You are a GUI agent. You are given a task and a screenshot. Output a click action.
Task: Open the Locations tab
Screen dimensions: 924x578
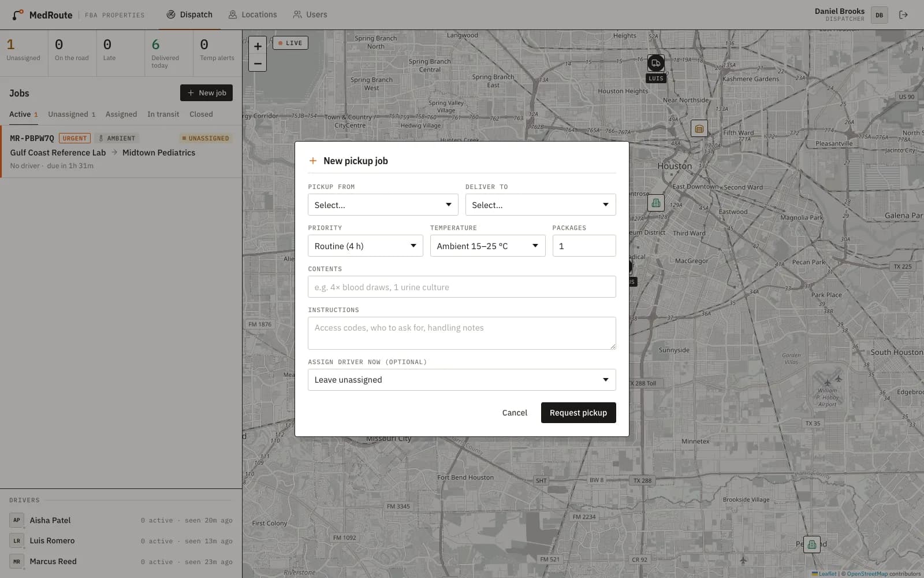[252, 14]
